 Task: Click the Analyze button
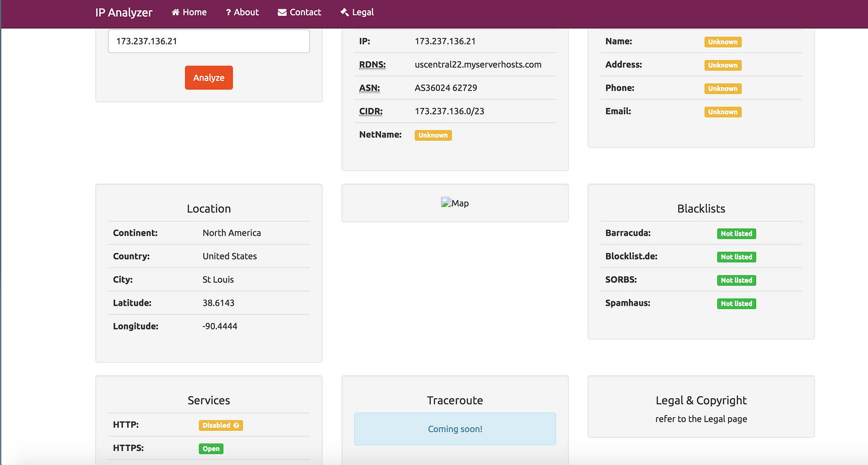pyautogui.click(x=209, y=77)
